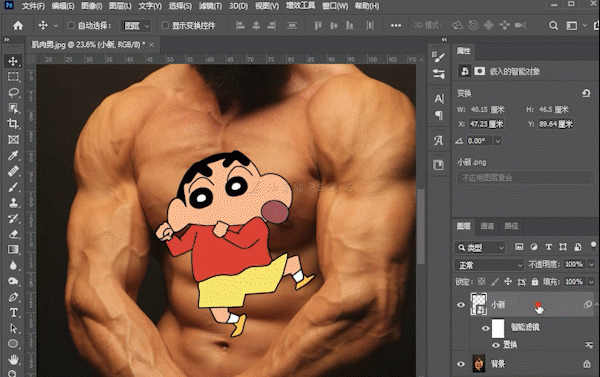This screenshot has height=377, width=600.
Task: Toggle lock position icon
Action: [x=508, y=282]
